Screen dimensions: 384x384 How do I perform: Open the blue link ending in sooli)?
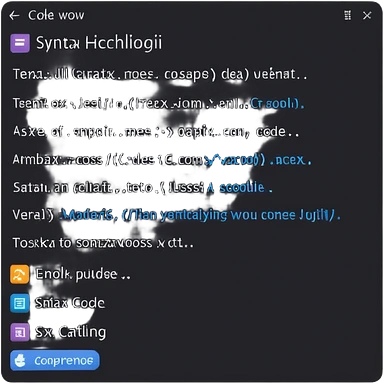click(x=277, y=104)
